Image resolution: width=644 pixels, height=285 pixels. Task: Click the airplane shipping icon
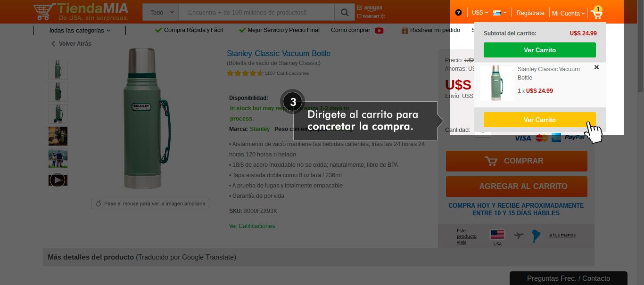(x=519, y=235)
